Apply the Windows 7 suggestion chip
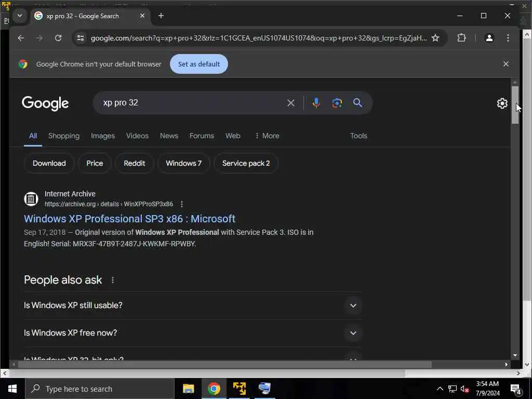 183,163
